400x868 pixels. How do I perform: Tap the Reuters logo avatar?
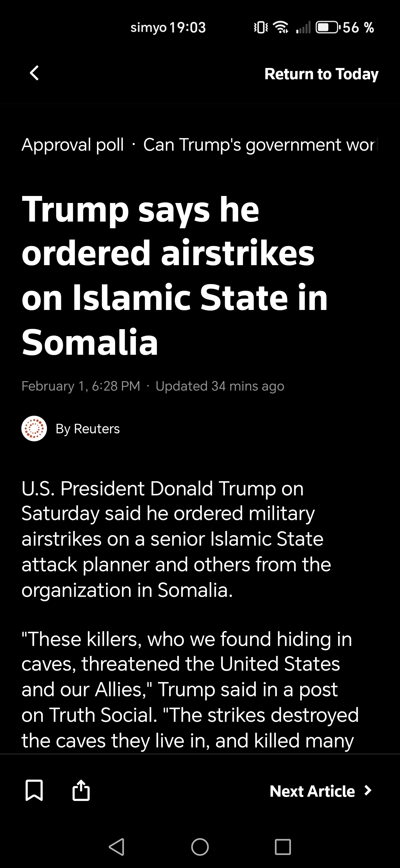34,429
